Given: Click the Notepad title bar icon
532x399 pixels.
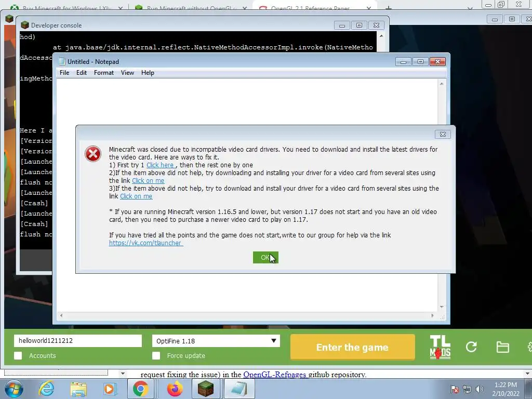Looking at the screenshot, I should pyautogui.click(x=62, y=61).
